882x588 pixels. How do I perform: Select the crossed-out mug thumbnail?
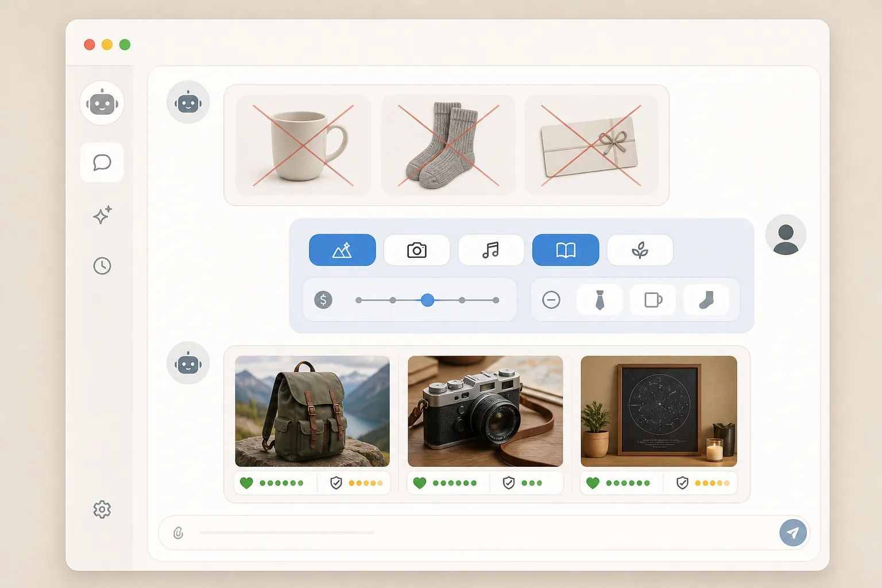coord(303,145)
